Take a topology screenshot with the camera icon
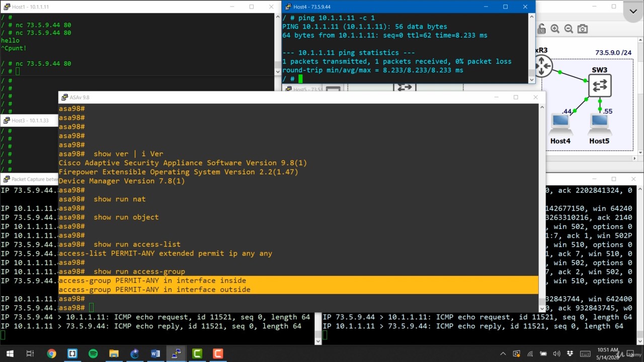This screenshot has height=362, width=644. point(583,29)
